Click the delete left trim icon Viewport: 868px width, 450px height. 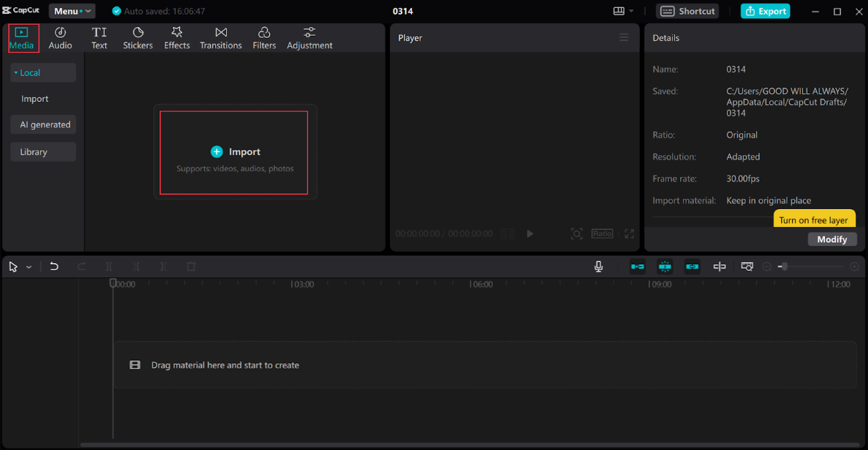[136, 267]
